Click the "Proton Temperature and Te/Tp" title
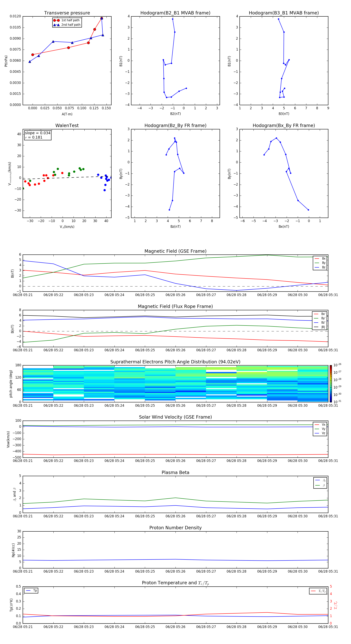The width and height of the screenshot is (351, 644). click(175, 583)
